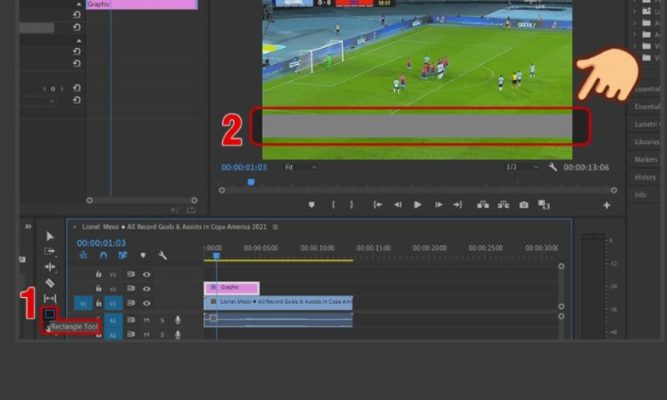Screen dimensions: 667x400
Task: Click the Export Frame camera icon
Action: pyautogui.click(x=523, y=205)
